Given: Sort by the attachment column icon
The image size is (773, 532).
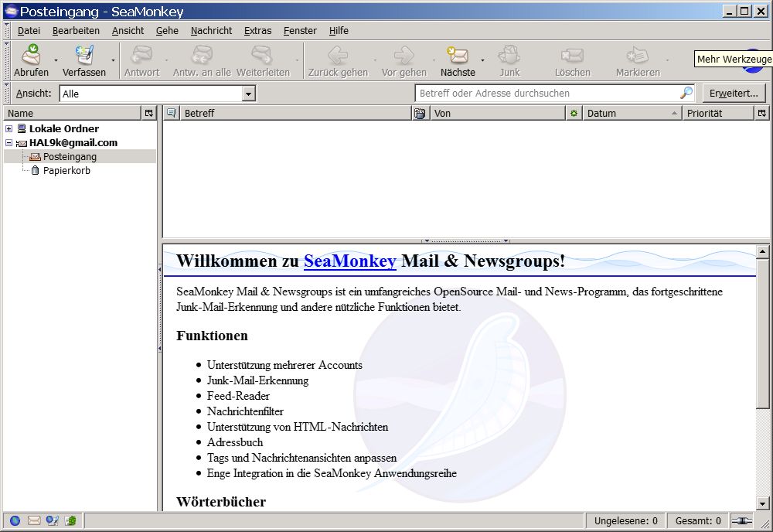Looking at the screenshot, I should tap(420, 114).
